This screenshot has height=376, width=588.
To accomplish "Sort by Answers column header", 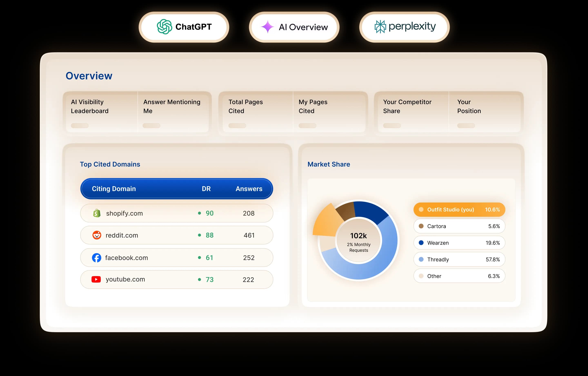I will pyautogui.click(x=249, y=189).
